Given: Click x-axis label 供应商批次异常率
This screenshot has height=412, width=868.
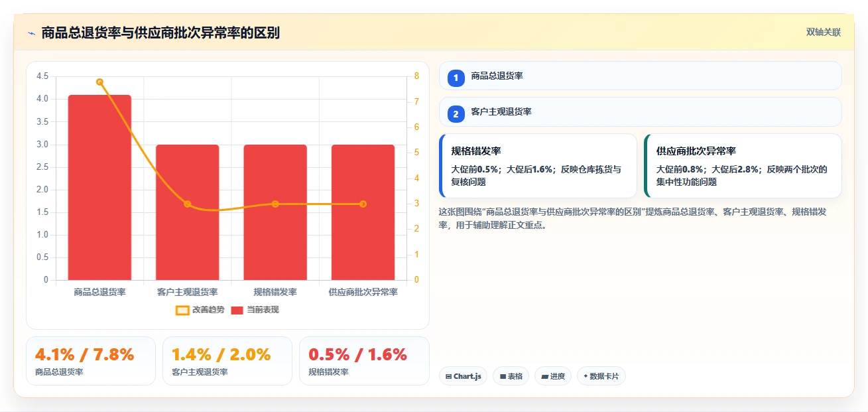Looking at the screenshot, I should pyautogui.click(x=363, y=292).
